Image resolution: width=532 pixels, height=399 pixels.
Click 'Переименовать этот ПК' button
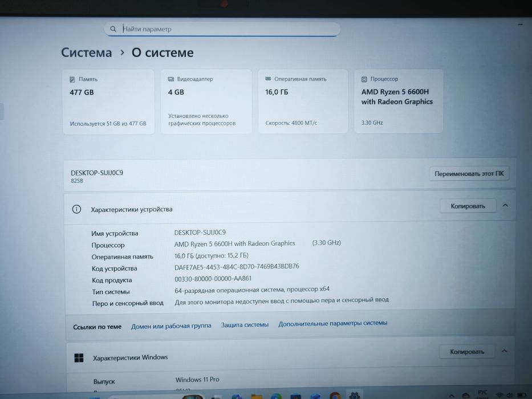(x=469, y=174)
